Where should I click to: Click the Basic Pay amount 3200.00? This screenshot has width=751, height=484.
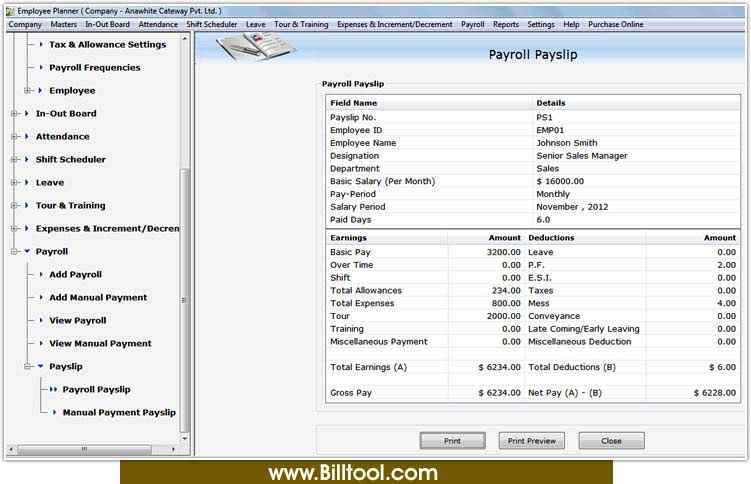pos(503,252)
